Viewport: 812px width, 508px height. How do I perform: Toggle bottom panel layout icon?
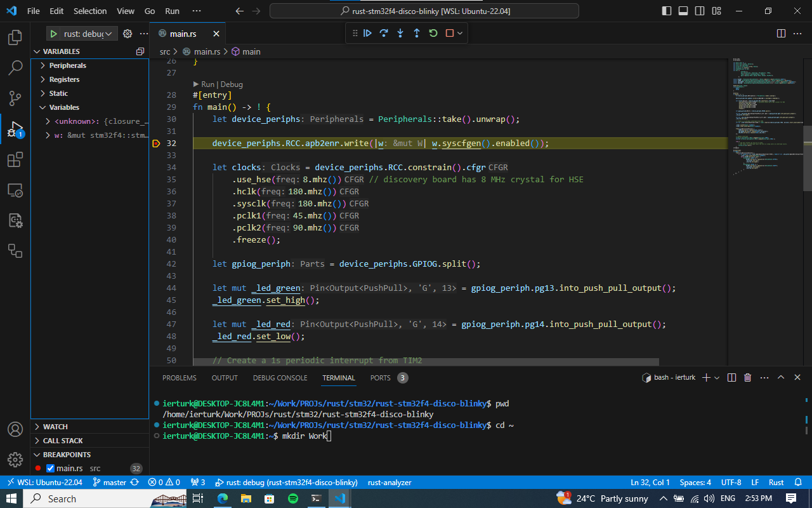683,11
